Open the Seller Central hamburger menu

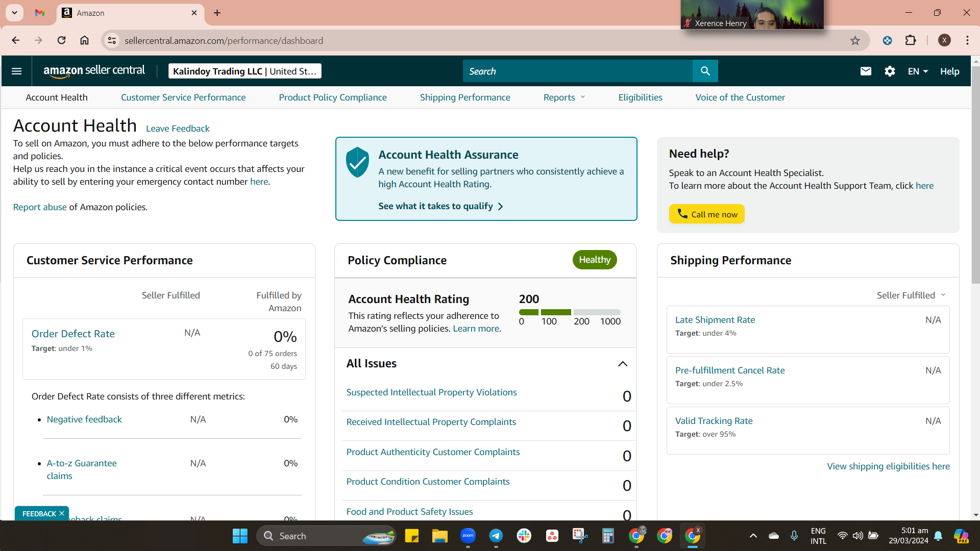click(16, 71)
